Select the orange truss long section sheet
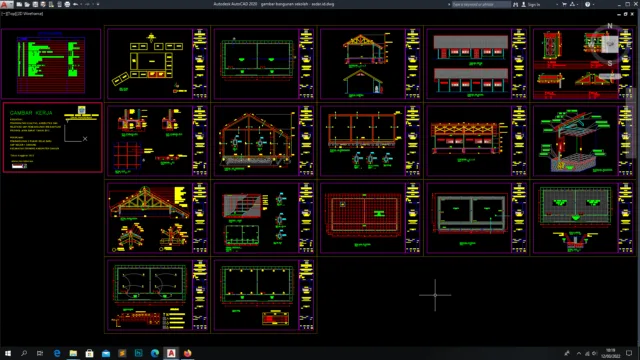640x360 pixels. tap(477, 141)
